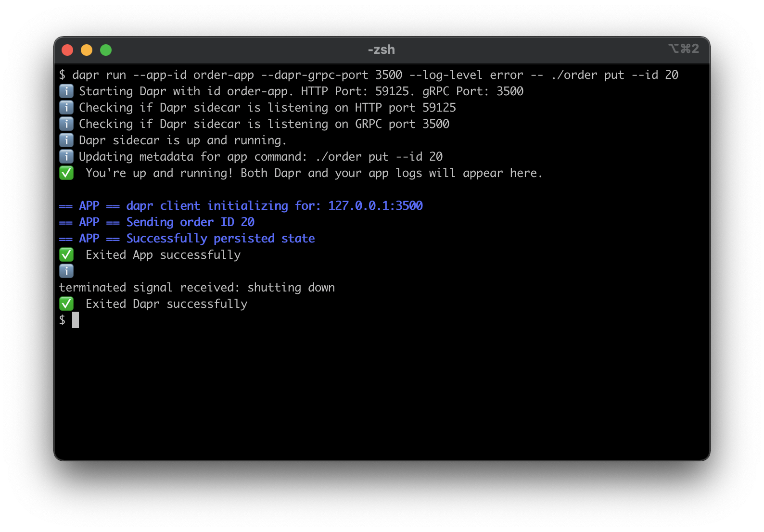The image size is (764, 532).
Task: Click info icon beside 'Updating metadata for app command'
Action: coord(66,156)
